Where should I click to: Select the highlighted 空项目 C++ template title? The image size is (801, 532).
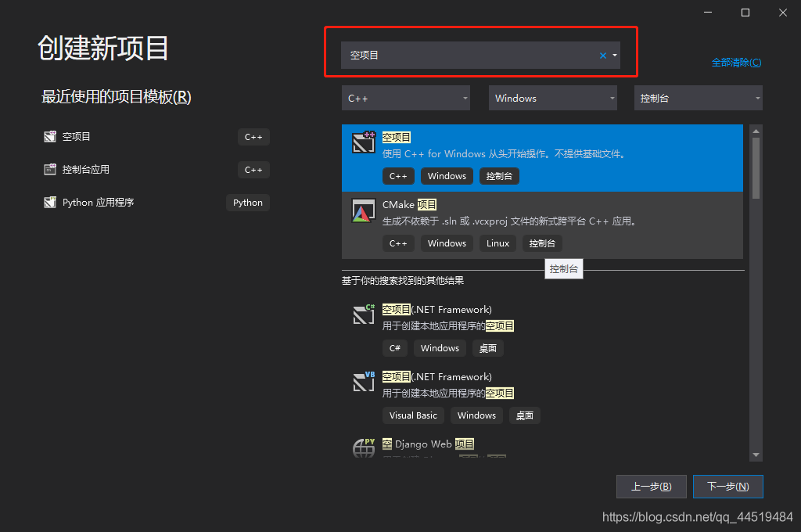[397, 138]
